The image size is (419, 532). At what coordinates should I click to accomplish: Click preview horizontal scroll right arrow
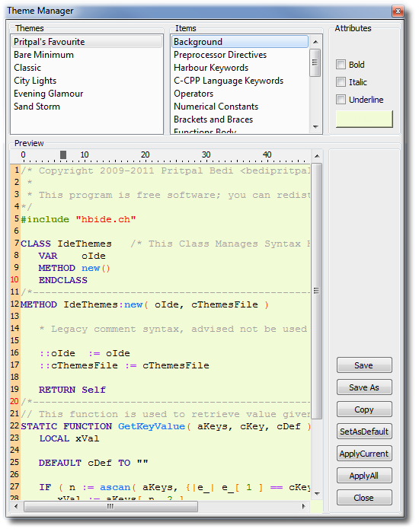pyautogui.click(x=304, y=506)
